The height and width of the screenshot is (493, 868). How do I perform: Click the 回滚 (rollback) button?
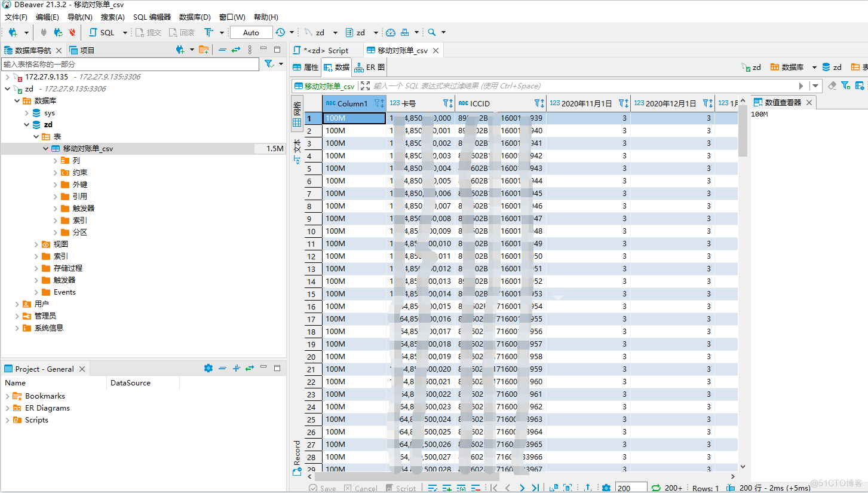pos(182,32)
